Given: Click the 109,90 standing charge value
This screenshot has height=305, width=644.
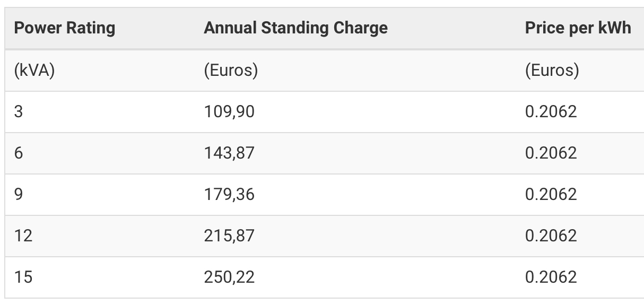Looking at the screenshot, I should pos(229,112).
